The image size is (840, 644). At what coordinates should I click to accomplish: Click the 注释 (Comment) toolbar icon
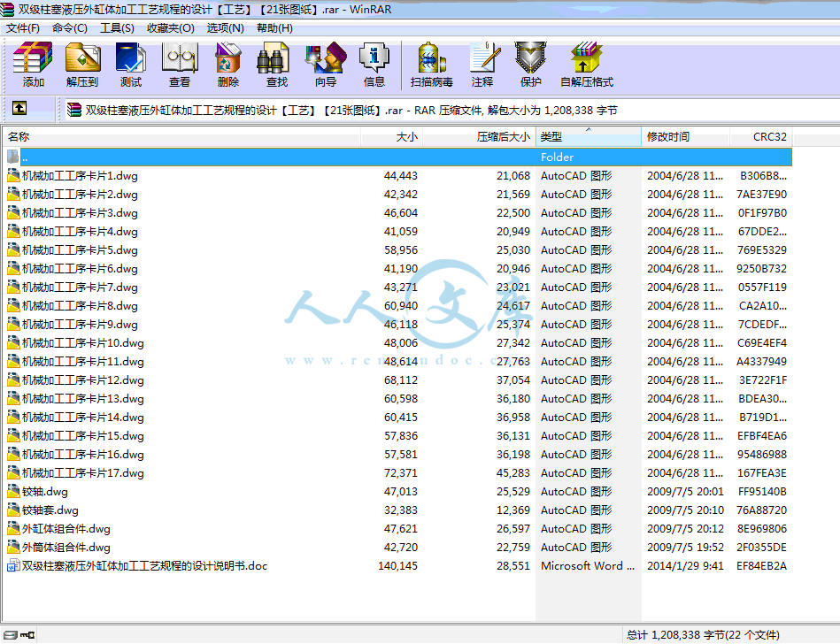point(482,64)
